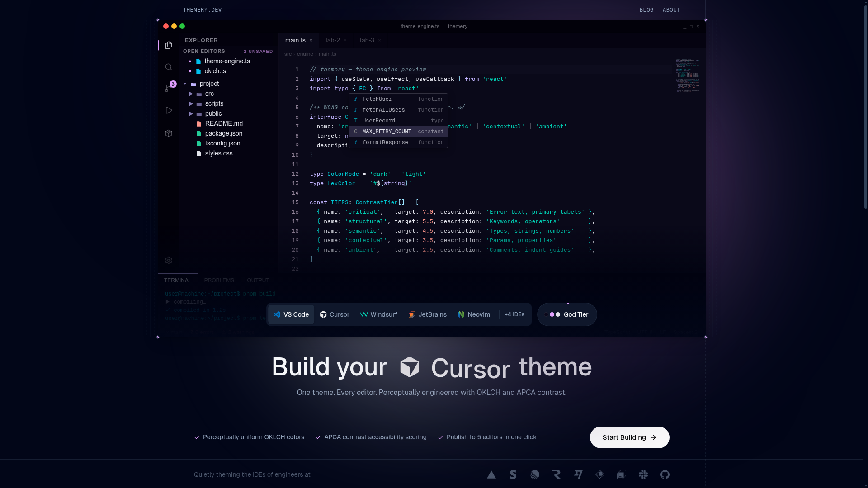Click the GitHub logo in footer
This screenshot has width=868, height=488.
point(665,474)
